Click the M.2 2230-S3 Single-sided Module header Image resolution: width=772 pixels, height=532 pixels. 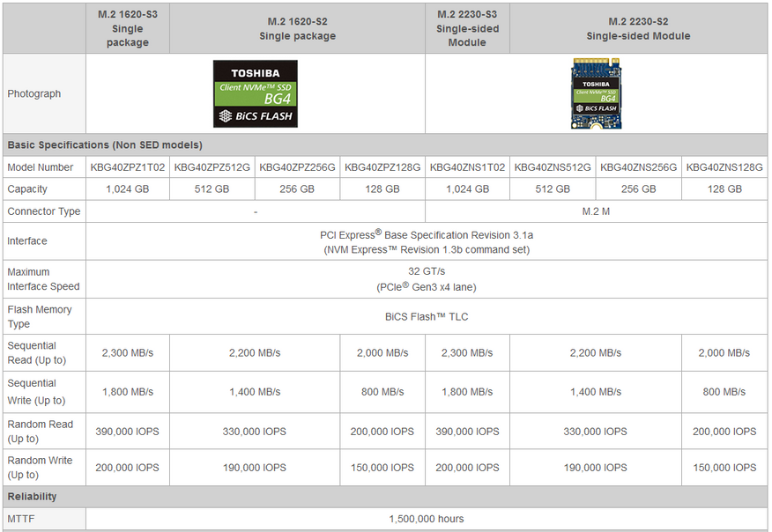467,28
